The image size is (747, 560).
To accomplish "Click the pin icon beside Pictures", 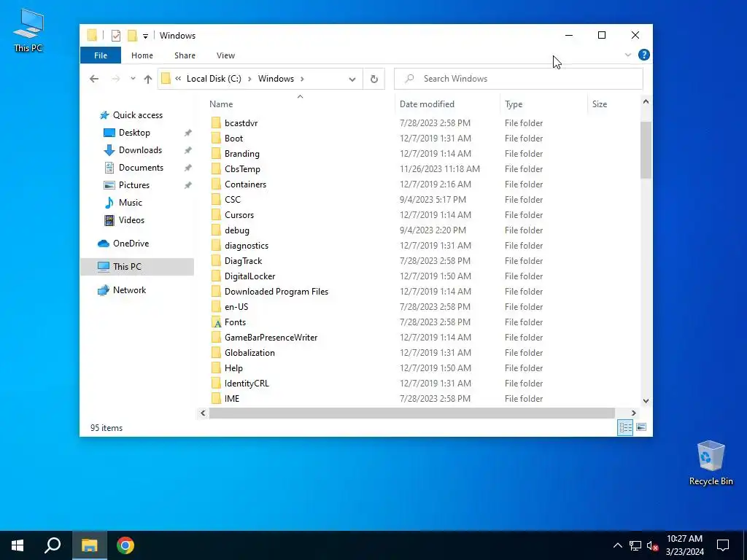I will click(187, 185).
